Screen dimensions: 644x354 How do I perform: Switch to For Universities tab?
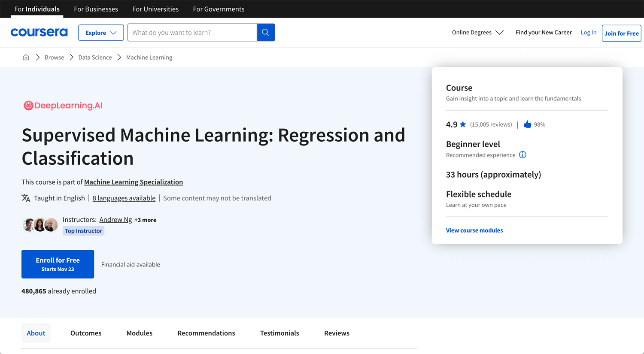(x=155, y=9)
